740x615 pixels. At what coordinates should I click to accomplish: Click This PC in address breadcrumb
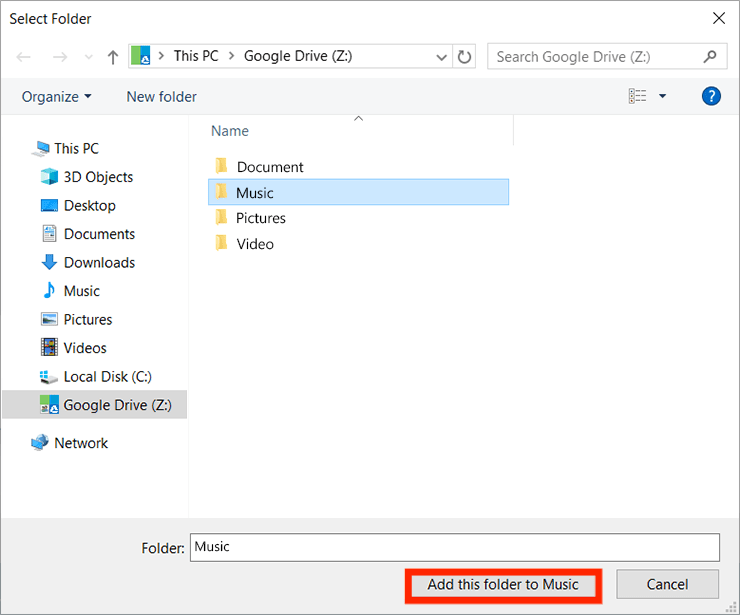click(x=196, y=56)
